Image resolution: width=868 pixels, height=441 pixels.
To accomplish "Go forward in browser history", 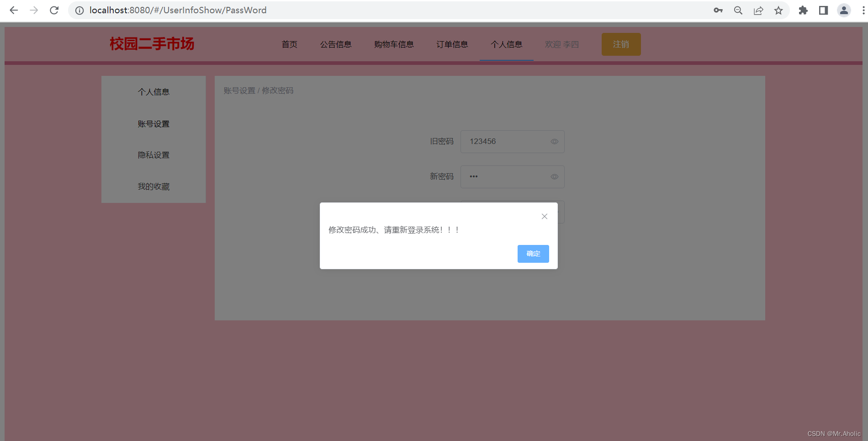I will pos(34,10).
